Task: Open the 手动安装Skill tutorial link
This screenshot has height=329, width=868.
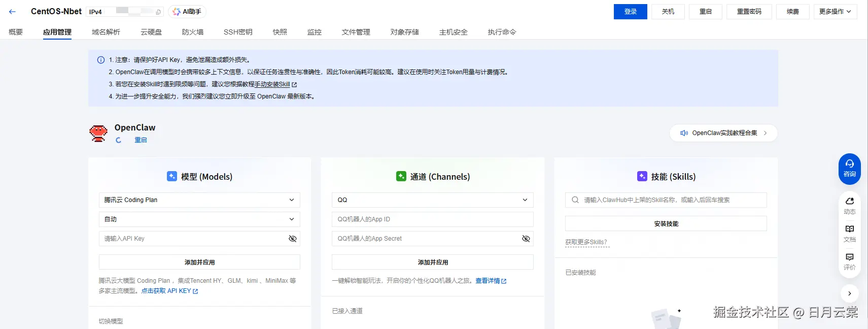Action: point(272,85)
